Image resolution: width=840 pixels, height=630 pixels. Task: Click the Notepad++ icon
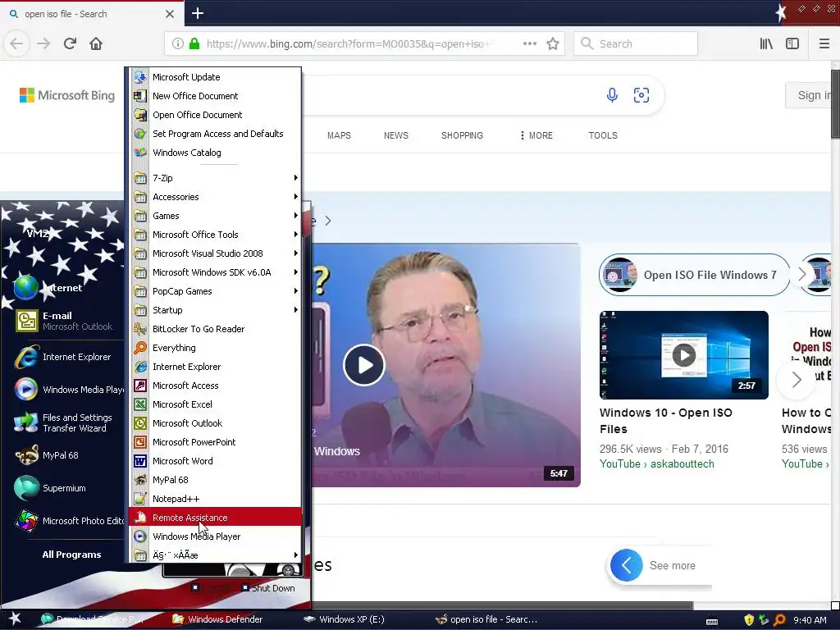click(x=140, y=499)
